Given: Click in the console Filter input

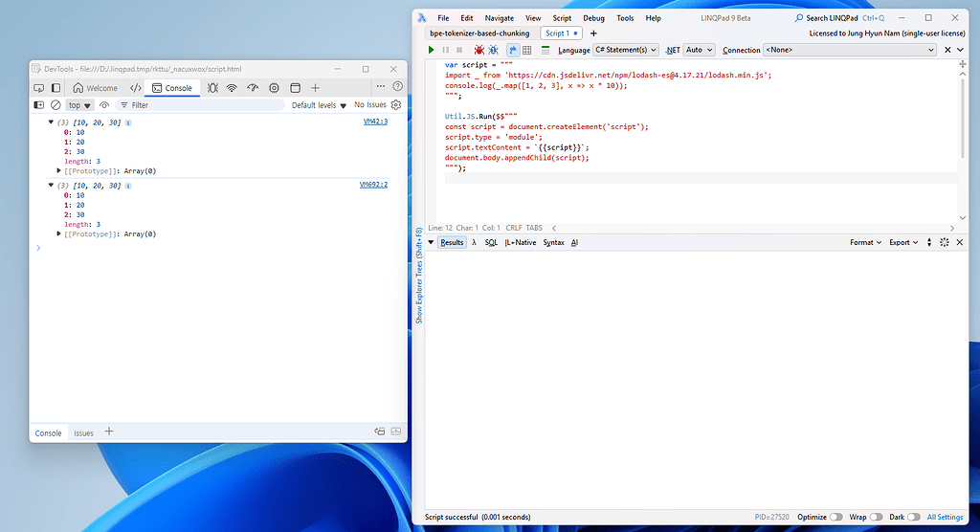Looking at the screenshot, I should click(x=200, y=105).
